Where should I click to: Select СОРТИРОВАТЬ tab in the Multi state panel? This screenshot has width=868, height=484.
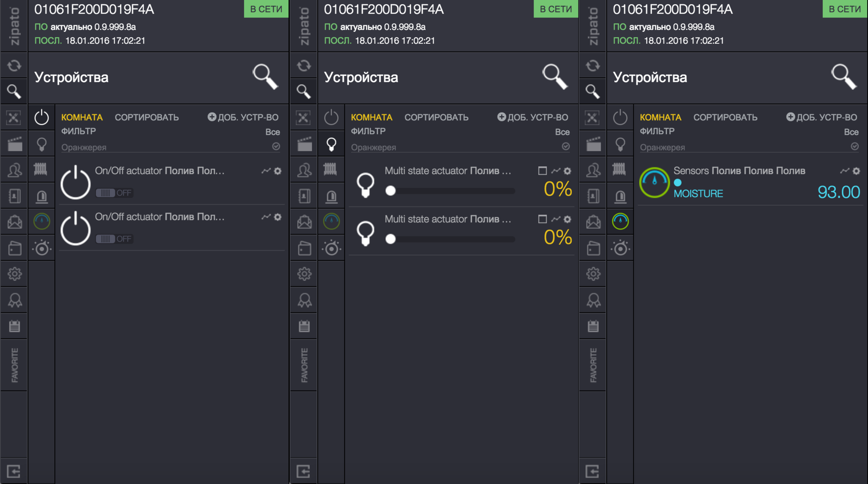436,117
